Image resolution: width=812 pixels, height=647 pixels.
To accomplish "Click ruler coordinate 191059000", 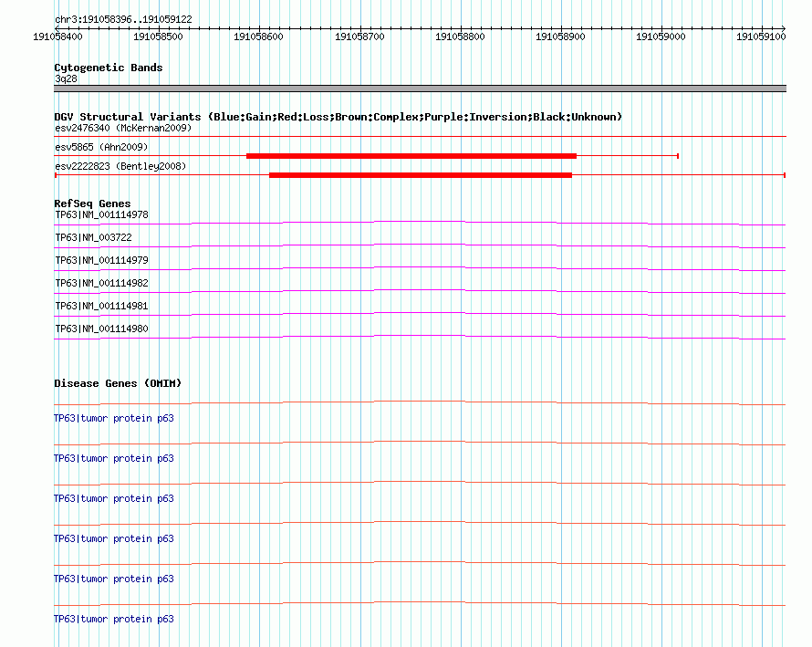I will tap(661, 37).
